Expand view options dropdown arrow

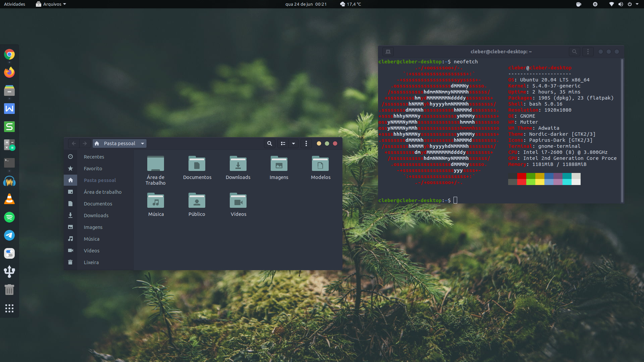[293, 143]
